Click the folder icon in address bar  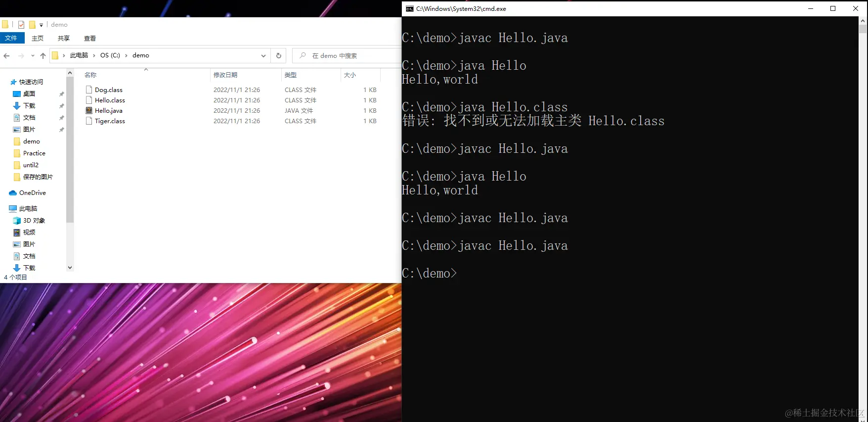click(55, 55)
